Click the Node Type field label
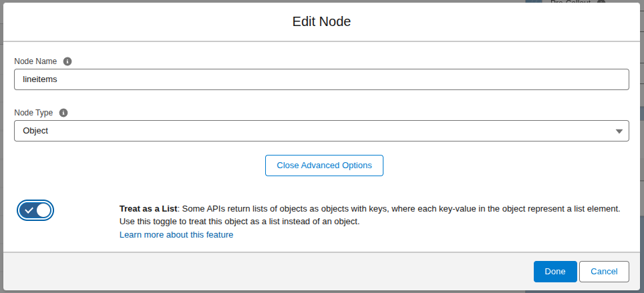The image size is (644, 293). (33, 113)
